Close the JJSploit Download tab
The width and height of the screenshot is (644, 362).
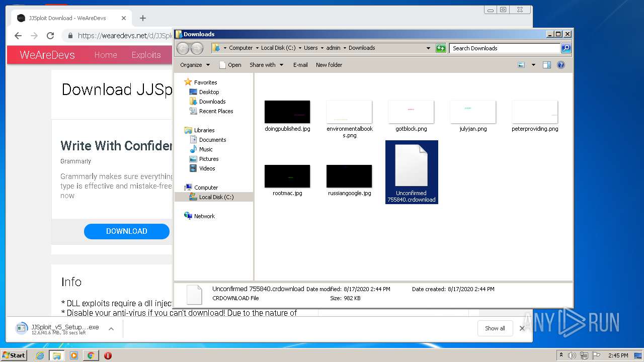point(124,18)
